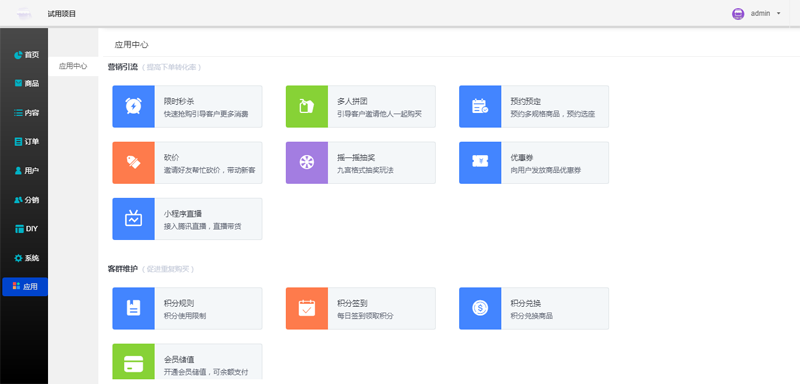The image size is (800, 384).
Task: Click text 开通会员储值，可余额支付
Action: tap(206, 372)
